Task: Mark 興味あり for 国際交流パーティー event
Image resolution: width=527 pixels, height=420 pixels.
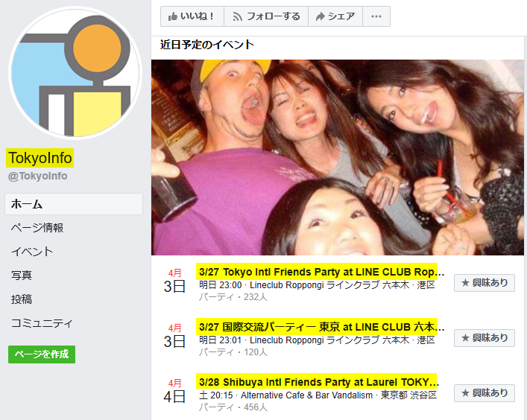Action: [485, 338]
